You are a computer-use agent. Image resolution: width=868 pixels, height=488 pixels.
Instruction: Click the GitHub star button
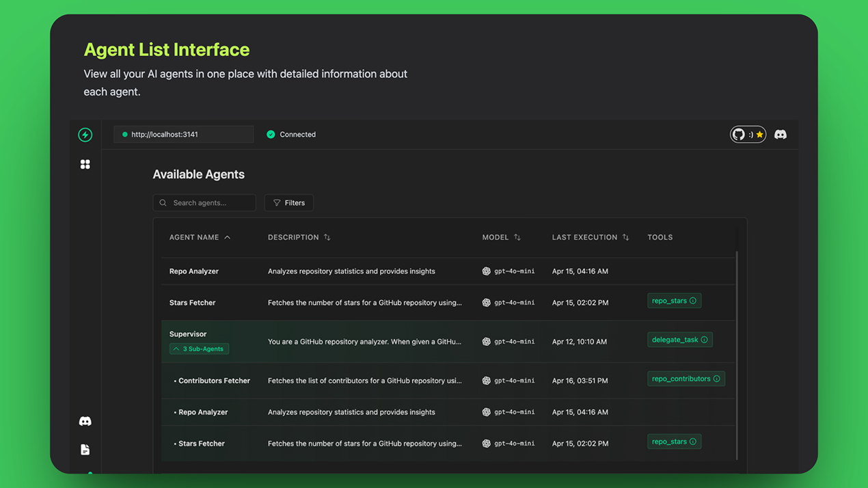tap(748, 135)
